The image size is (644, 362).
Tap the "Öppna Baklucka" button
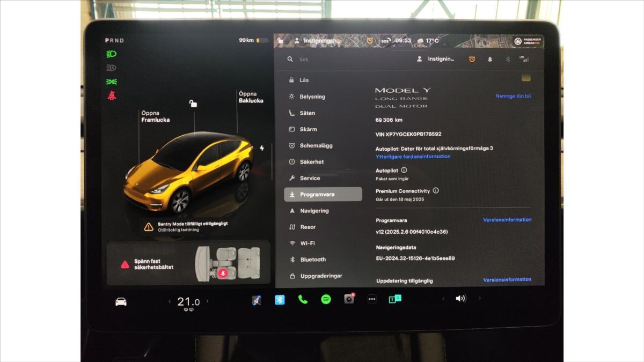251,97
